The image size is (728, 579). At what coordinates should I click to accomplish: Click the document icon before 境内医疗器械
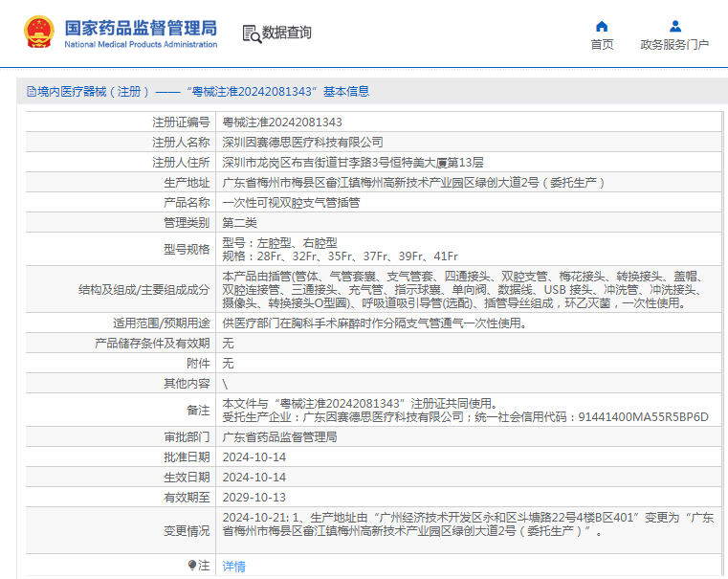30,92
